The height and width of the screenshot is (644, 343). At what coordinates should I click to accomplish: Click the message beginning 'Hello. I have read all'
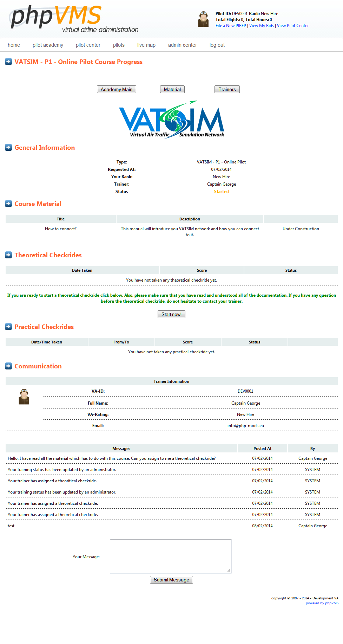pyautogui.click(x=112, y=458)
